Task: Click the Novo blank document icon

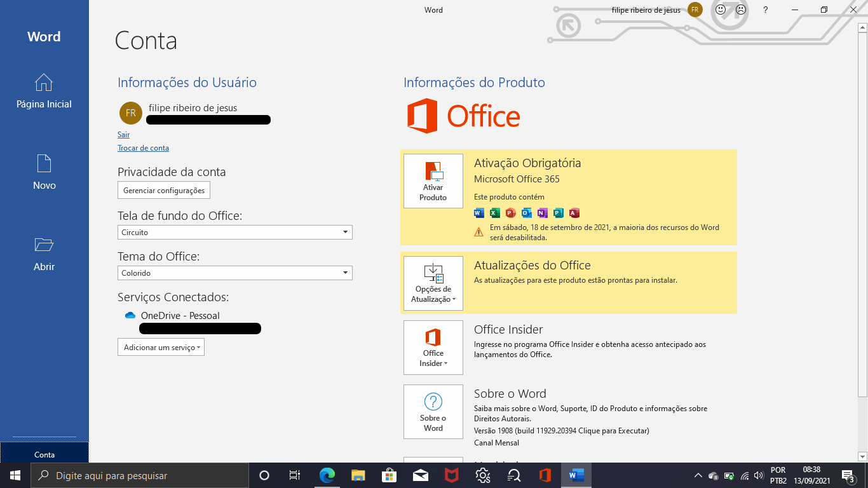Action: pyautogui.click(x=44, y=163)
